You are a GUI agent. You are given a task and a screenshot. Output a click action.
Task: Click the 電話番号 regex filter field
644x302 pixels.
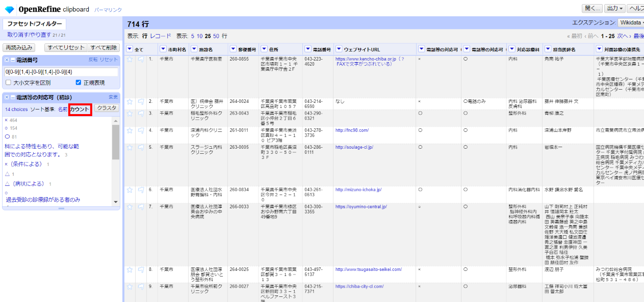click(61, 72)
